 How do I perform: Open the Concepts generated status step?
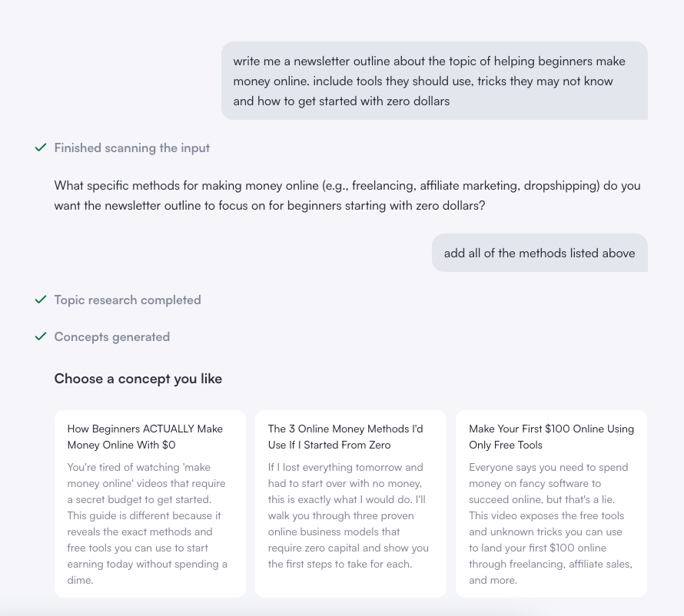coord(112,336)
